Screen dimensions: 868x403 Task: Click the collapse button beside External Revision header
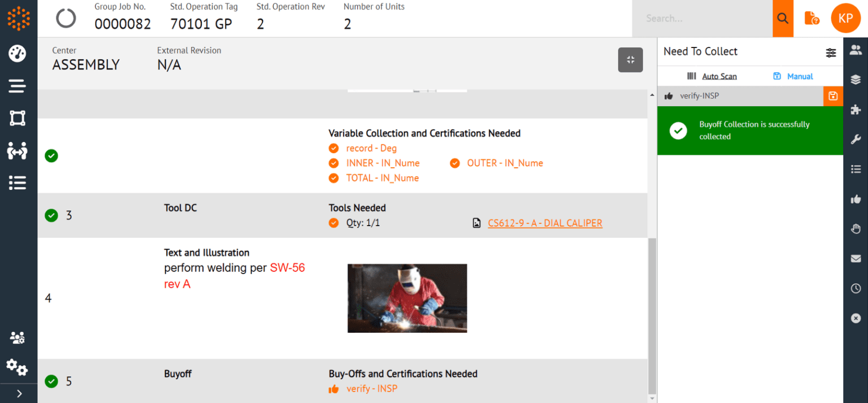(630, 59)
